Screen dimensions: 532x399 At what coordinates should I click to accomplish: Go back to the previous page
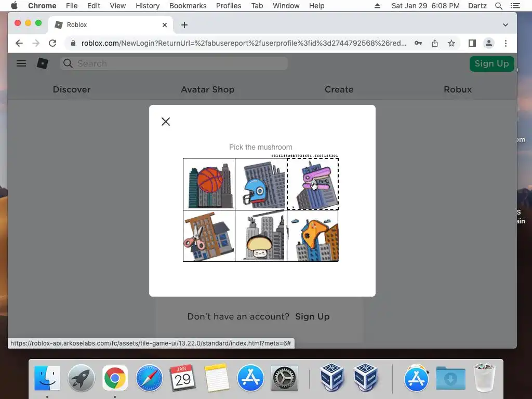(x=19, y=43)
